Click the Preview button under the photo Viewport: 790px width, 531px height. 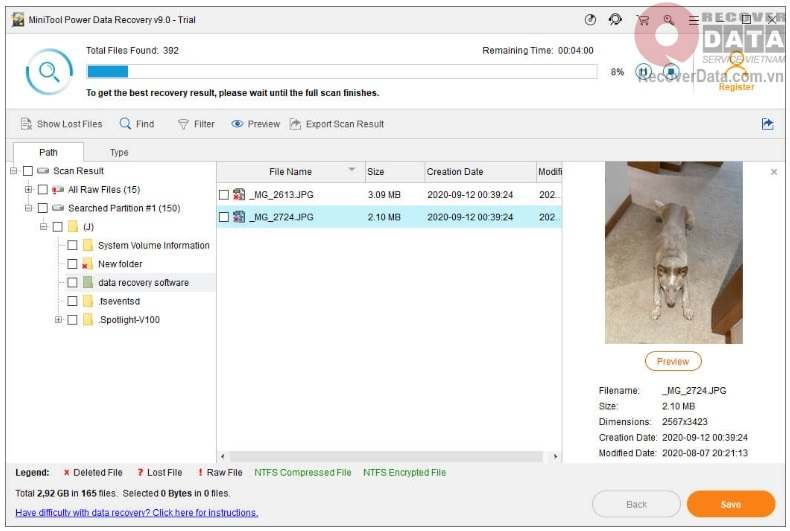[673, 361]
